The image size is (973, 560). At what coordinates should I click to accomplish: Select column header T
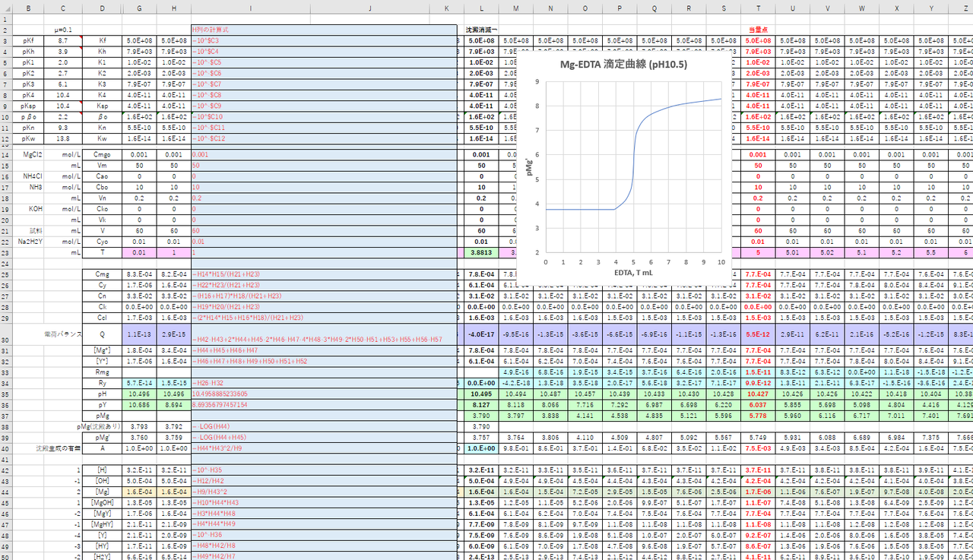759,8
